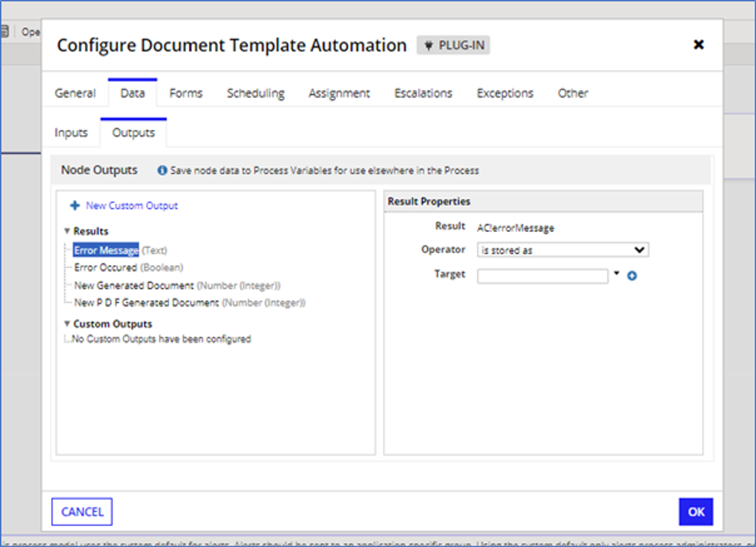This screenshot has height=547, width=756.
Task: Select the Other tab
Action: click(x=573, y=93)
